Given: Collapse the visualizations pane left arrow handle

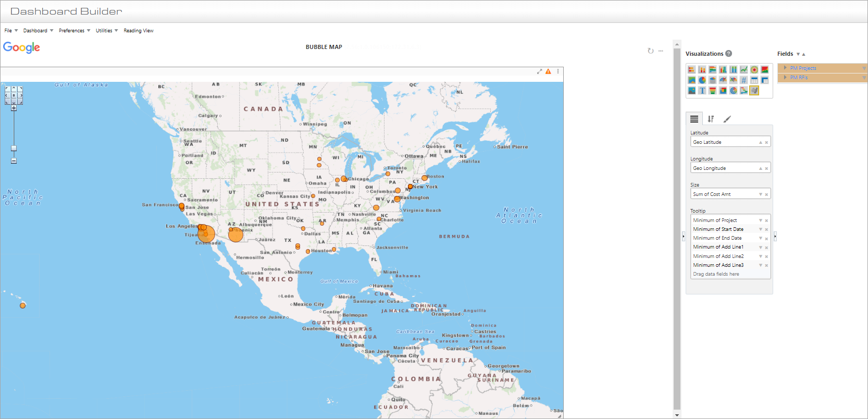Looking at the screenshot, I should coord(684,237).
